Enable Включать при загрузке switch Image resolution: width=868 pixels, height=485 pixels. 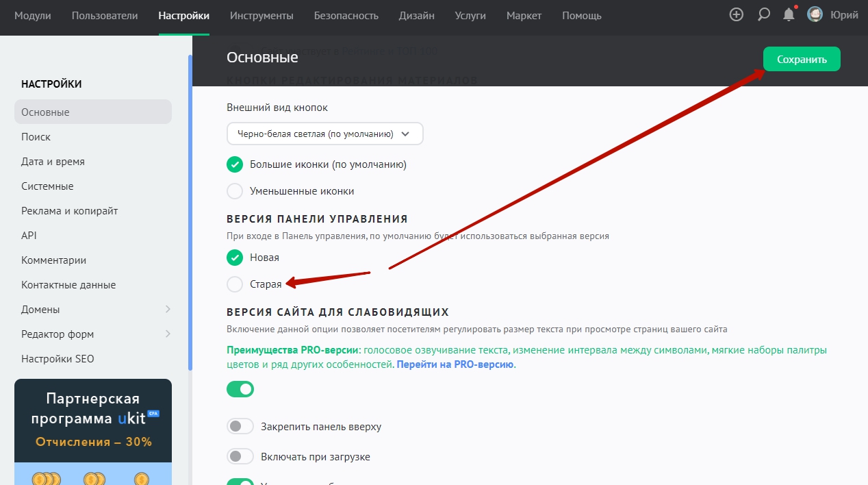tap(240, 457)
